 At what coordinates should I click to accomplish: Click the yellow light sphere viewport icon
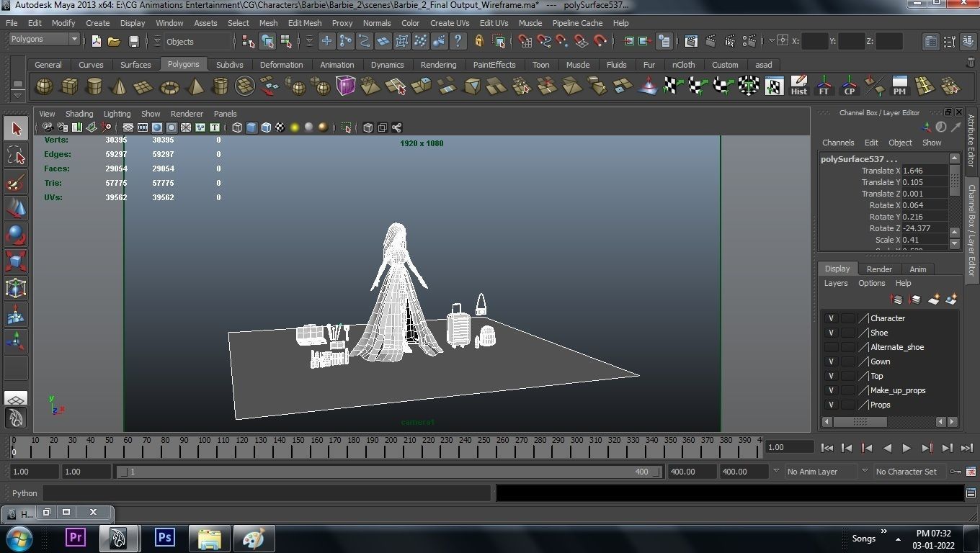[294, 127]
